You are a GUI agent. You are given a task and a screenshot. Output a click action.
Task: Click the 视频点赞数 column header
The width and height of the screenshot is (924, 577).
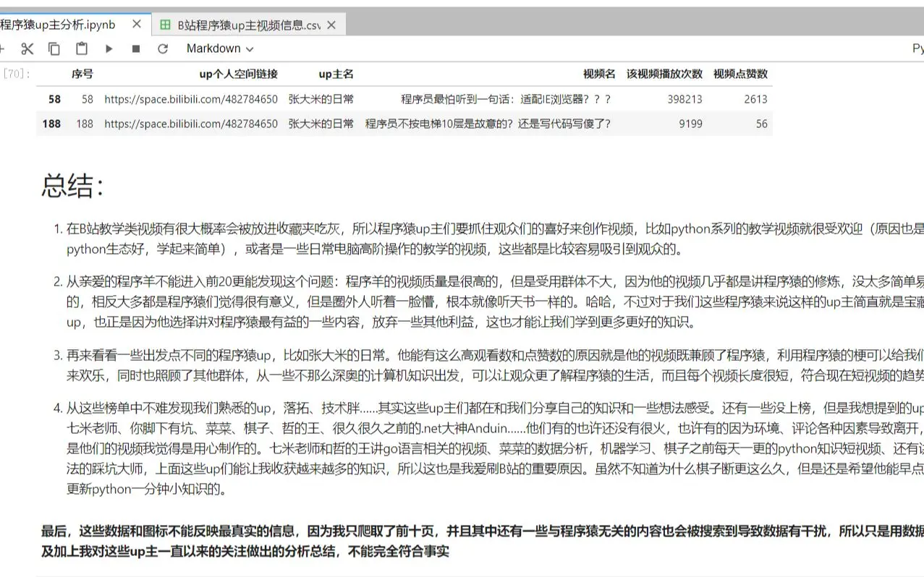(x=740, y=74)
